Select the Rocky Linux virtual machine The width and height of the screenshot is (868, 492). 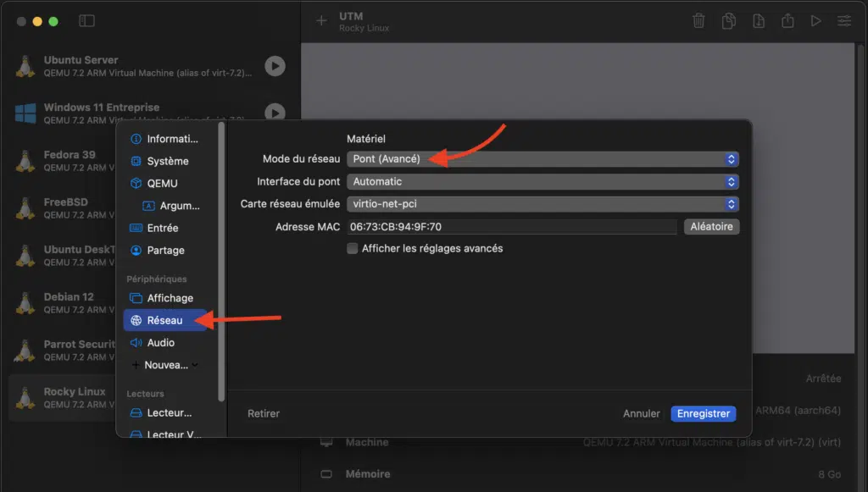point(62,397)
